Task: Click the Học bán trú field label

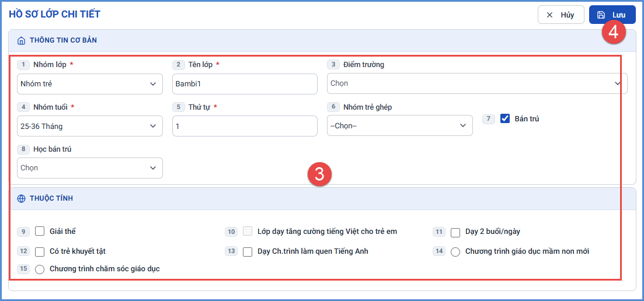Action: [x=53, y=149]
